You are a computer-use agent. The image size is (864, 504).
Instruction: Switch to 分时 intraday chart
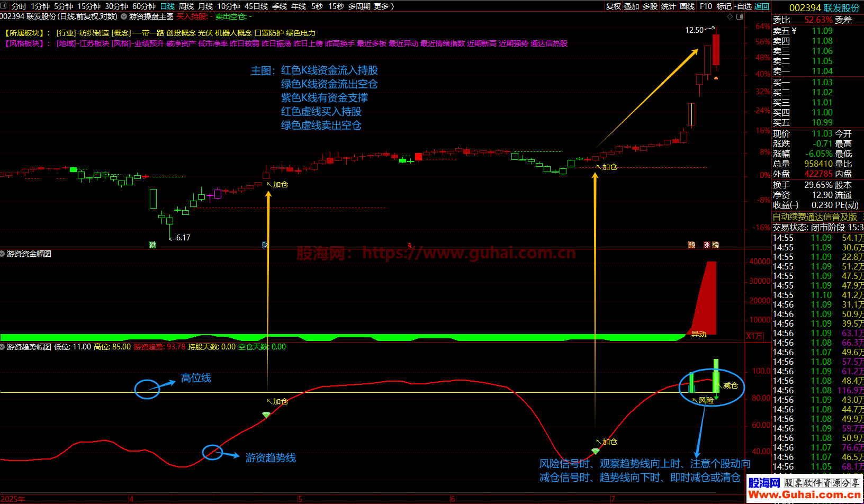(x=19, y=6)
